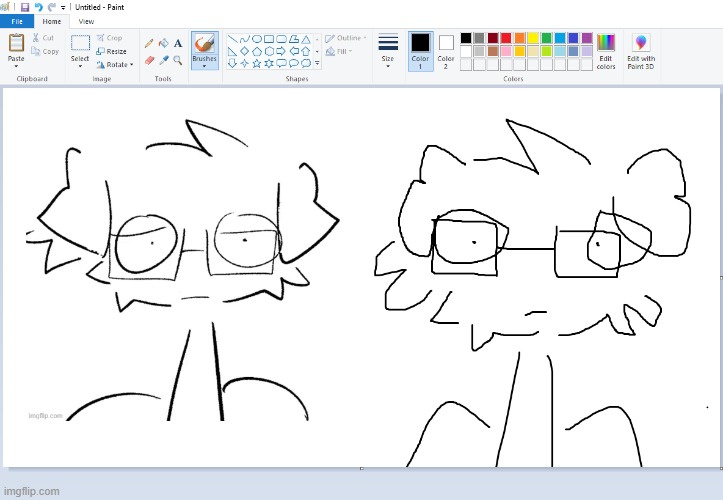Expand the Select dropdown arrow
The height and width of the screenshot is (500, 723).
(80, 66)
